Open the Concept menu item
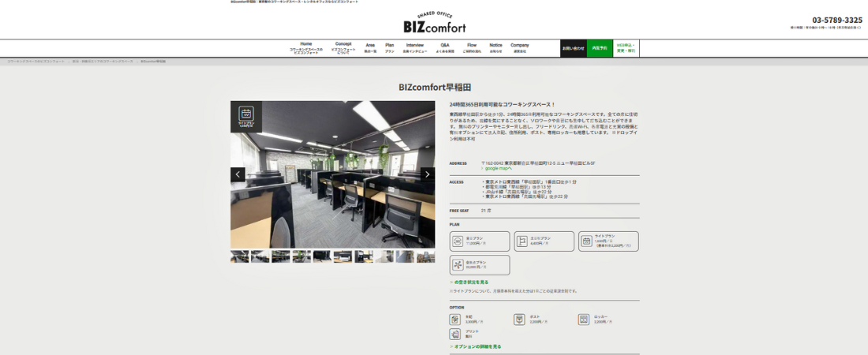The width and height of the screenshot is (868, 355). click(343, 47)
